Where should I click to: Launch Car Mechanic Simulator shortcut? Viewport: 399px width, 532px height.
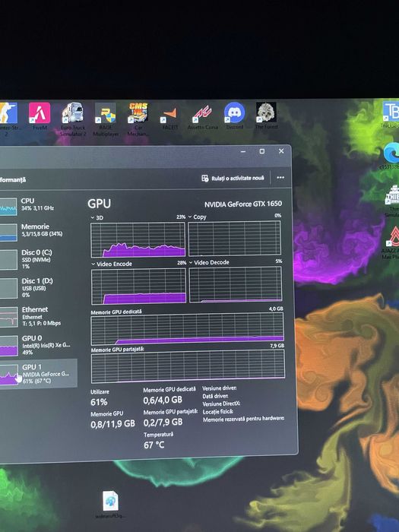coord(138,119)
